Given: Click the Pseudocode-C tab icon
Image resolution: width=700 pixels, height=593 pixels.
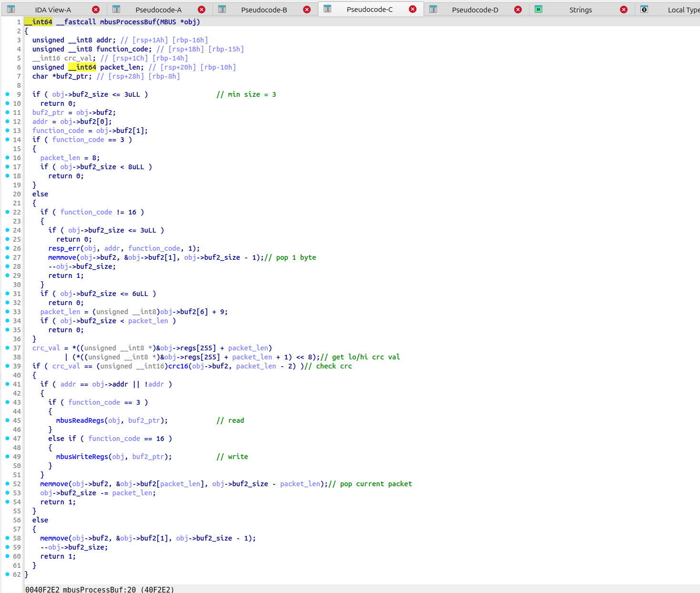Looking at the screenshot, I should [327, 9].
